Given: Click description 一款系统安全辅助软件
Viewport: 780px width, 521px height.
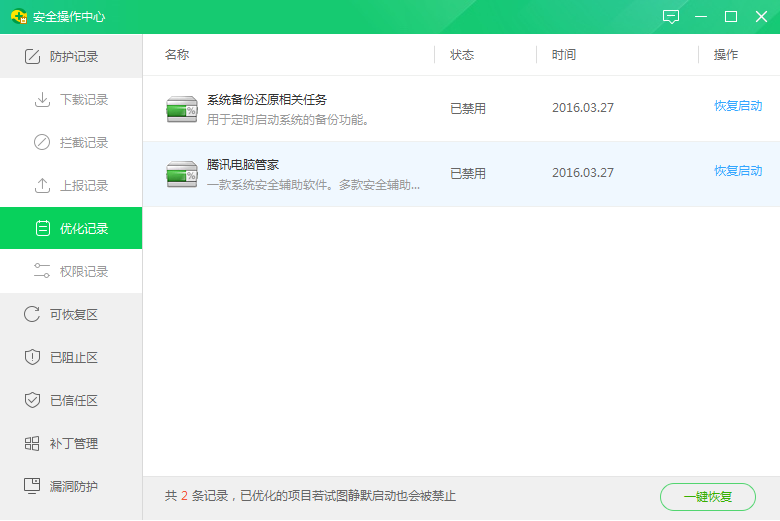Looking at the screenshot, I should pos(313,185).
